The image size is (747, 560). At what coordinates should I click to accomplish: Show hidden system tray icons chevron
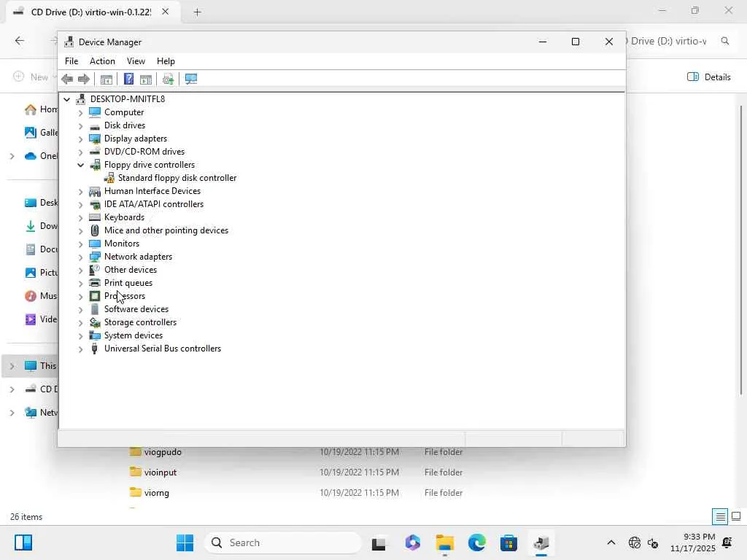pyautogui.click(x=611, y=542)
